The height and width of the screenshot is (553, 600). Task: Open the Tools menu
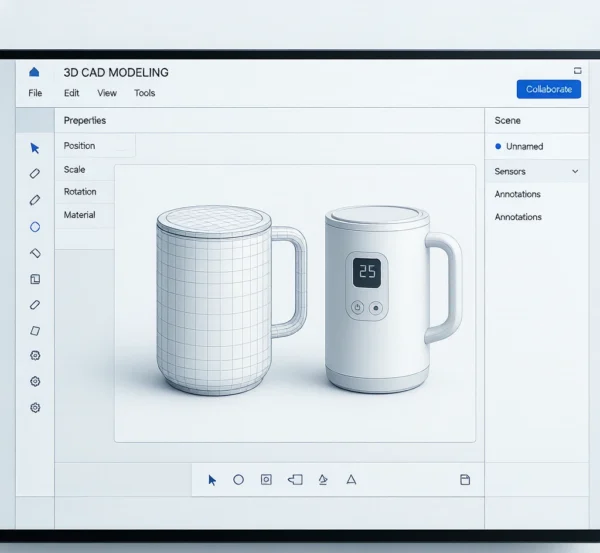coord(145,93)
